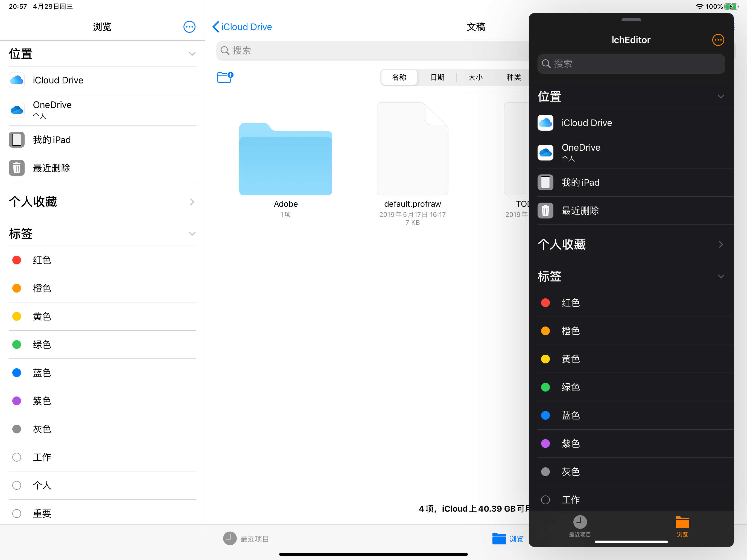Open 最近项目 clock tab in the dark panel
Screen dimensions: 747x560
click(x=580, y=526)
